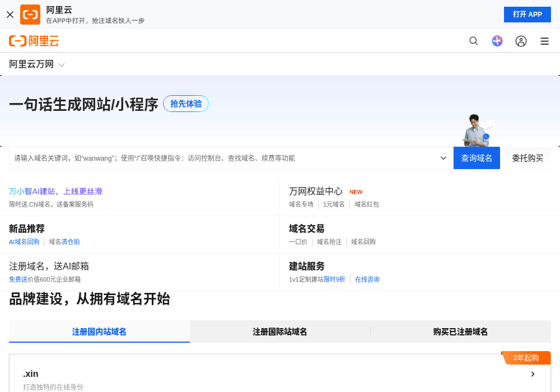Click the 委托购买 button

coord(528,158)
